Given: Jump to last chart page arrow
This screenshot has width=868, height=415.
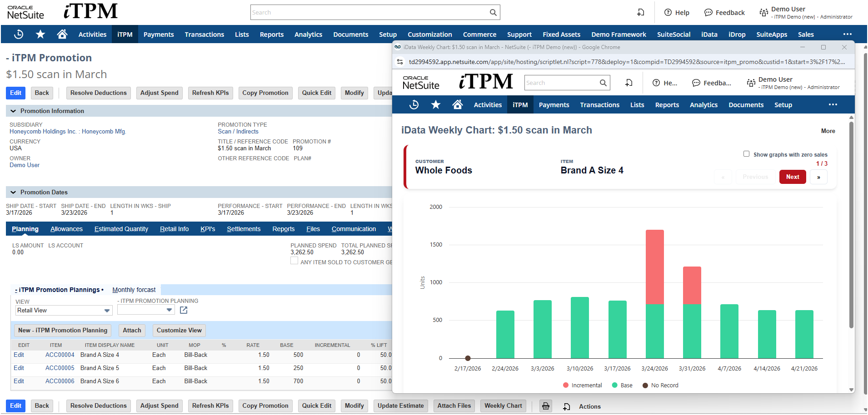Looking at the screenshot, I should [818, 177].
